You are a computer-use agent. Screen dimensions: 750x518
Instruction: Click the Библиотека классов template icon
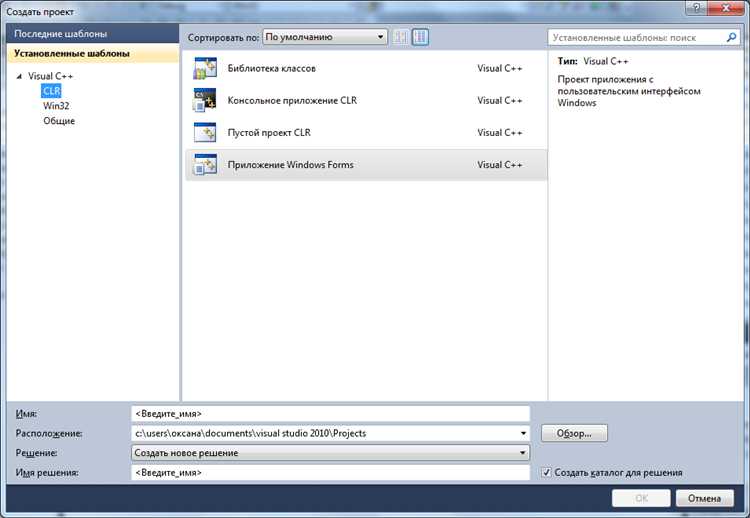[205, 68]
